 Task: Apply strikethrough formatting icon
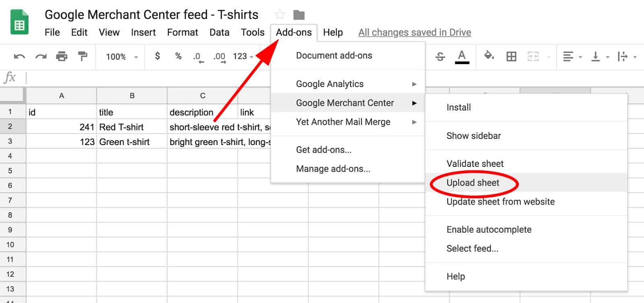(x=440, y=56)
